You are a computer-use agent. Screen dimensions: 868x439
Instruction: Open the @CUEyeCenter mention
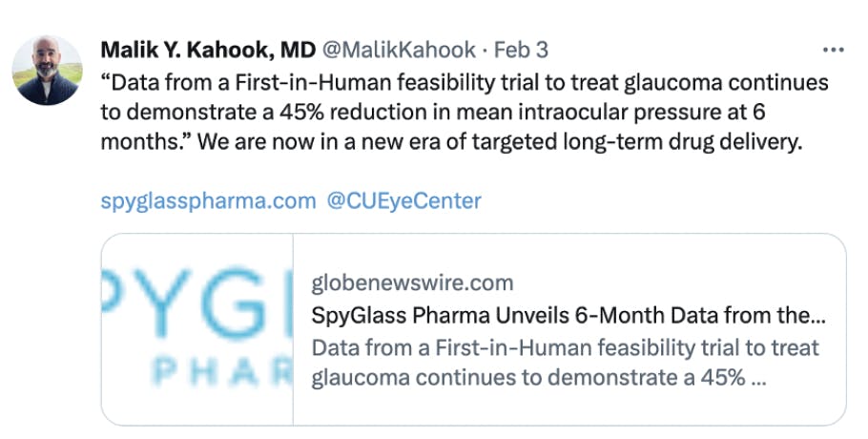pos(403,200)
